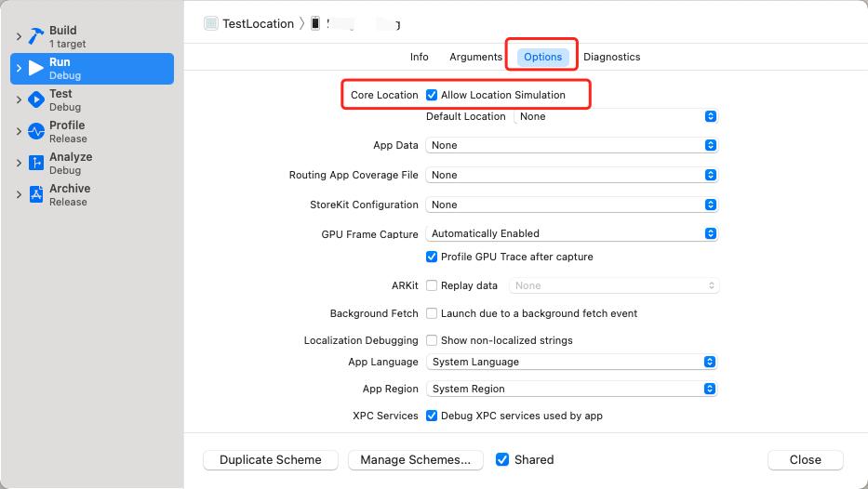Viewport: 868px width, 489px height.
Task: Enable ARKit Replay data checkbox
Action: pos(432,285)
